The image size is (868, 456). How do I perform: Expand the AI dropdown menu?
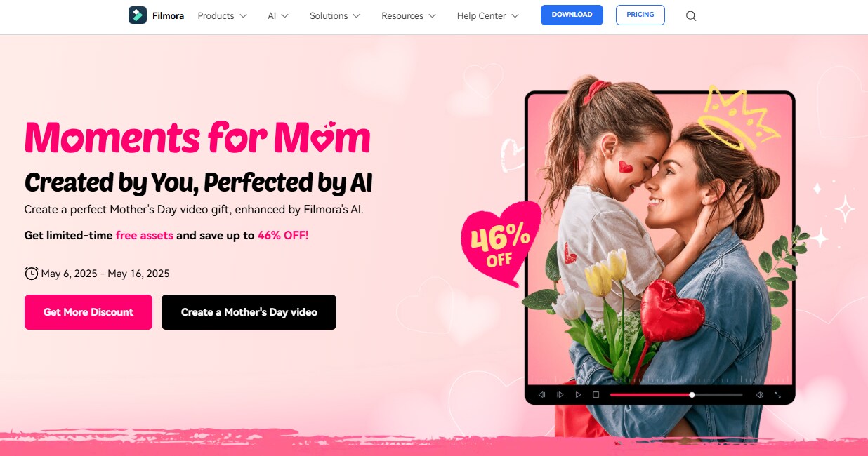click(x=277, y=15)
